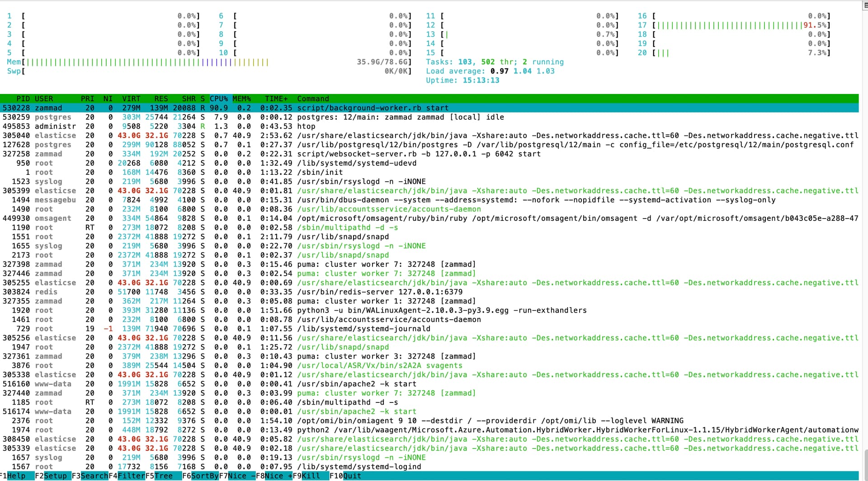Viewport: 868px width, 481px height.
Task: Click CPU 17 usage meter at 91.5%
Action: pyautogui.click(x=734, y=25)
